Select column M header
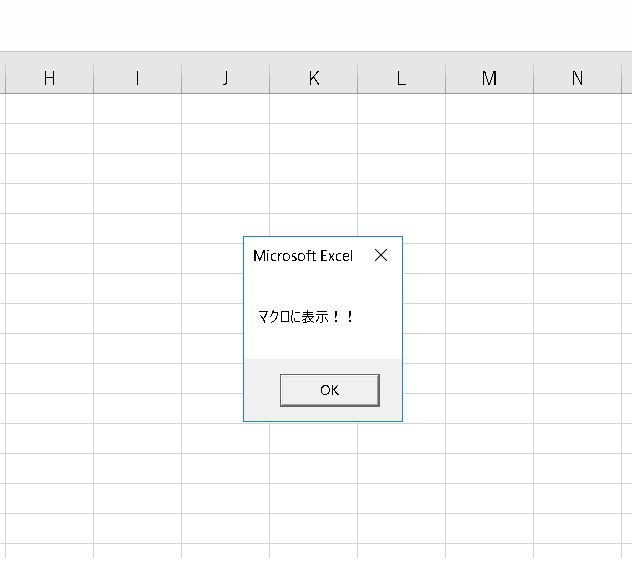 tap(489, 78)
